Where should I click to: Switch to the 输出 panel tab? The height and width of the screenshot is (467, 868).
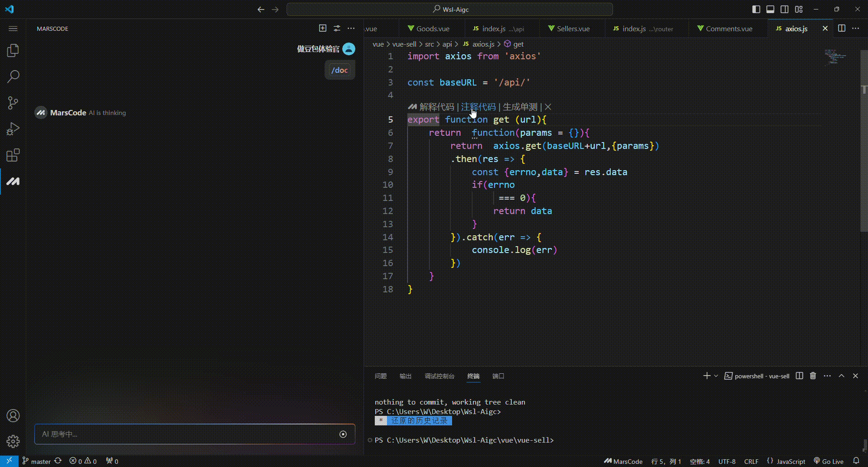coord(406,376)
